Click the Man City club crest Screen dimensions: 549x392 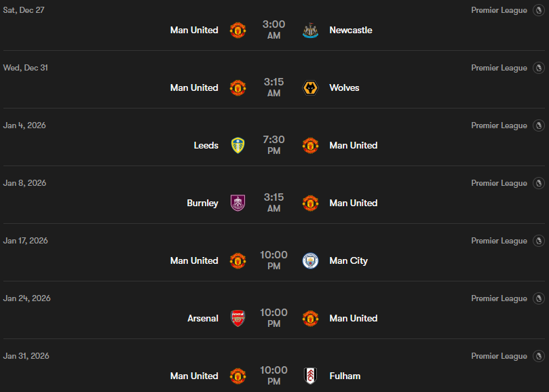click(x=310, y=261)
